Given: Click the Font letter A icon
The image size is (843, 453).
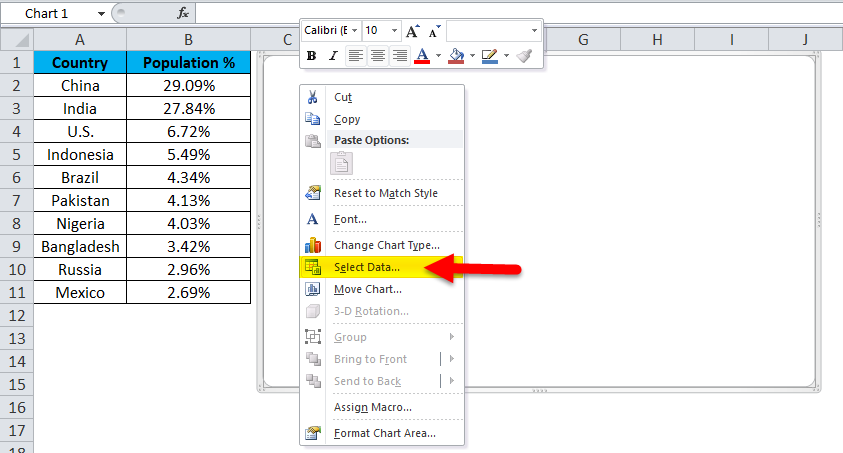Looking at the screenshot, I should click(x=312, y=219).
